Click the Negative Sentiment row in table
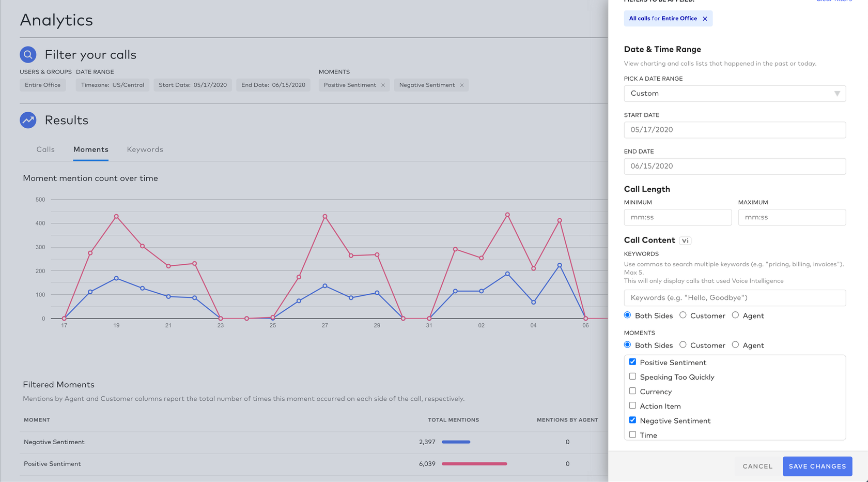This screenshot has width=868, height=482. pyautogui.click(x=314, y=442)
